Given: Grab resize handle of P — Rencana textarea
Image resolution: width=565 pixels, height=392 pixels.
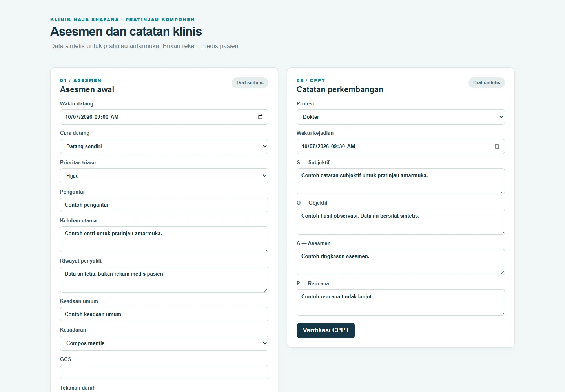Looking at the screenshot, I should pyautogui.click(x=502, y=313).
